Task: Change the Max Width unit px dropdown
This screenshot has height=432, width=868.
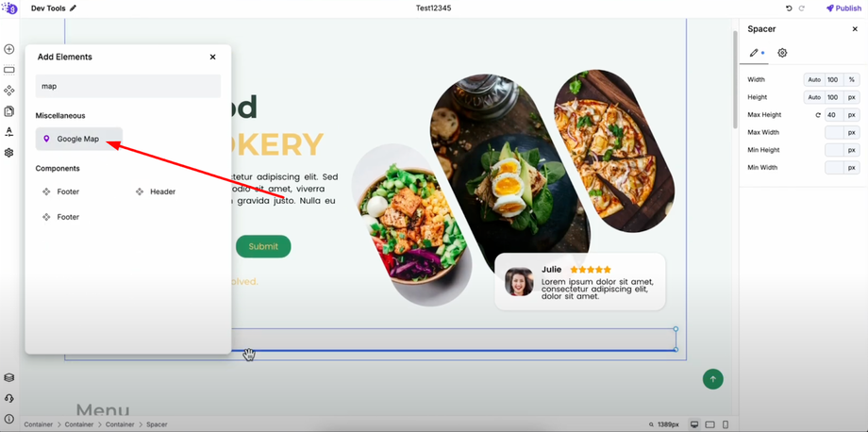Action: click(851, 132)
